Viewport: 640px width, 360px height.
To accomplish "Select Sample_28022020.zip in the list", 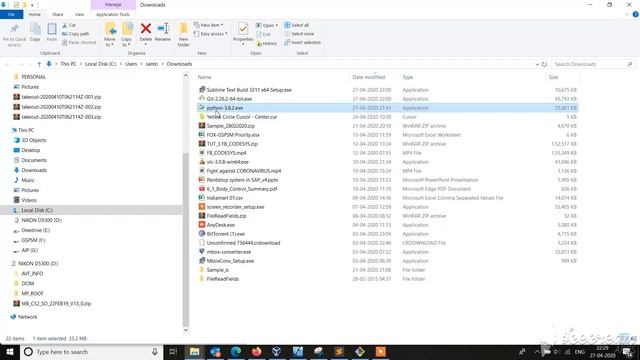I will tap(230, 126).
